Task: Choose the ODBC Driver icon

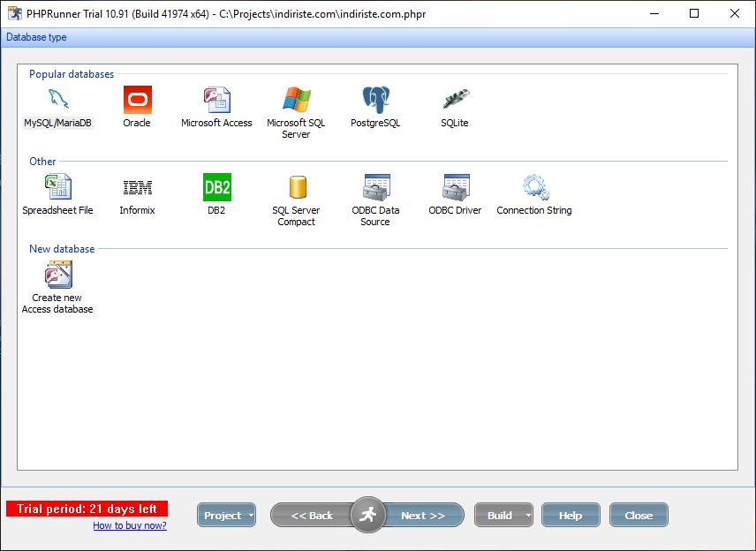Action: (456, 187)
